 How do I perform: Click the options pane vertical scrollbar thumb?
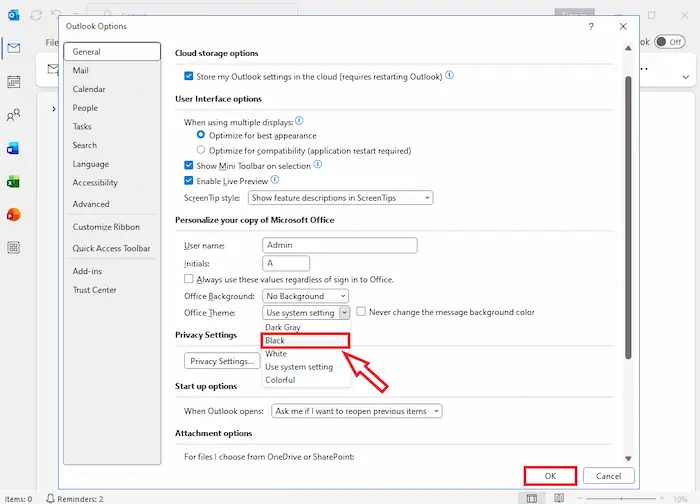(628, 217)
